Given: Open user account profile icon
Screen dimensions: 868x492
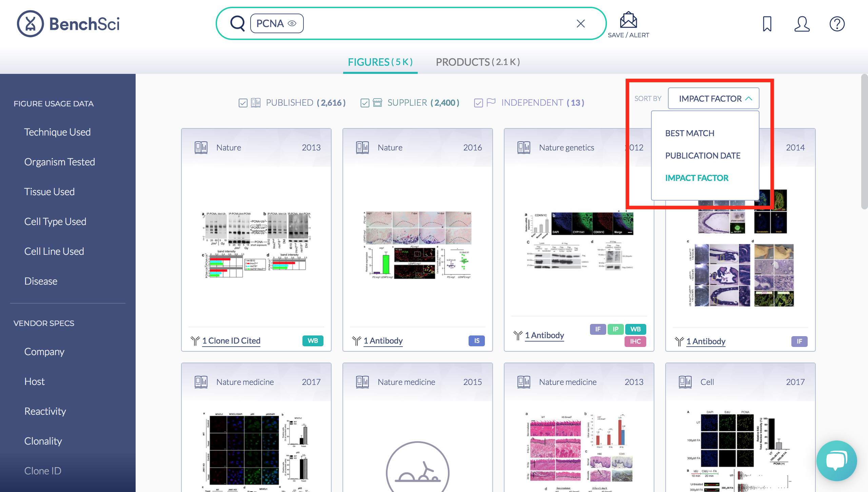Looking at the screenshot, I should (x=802, y=24).
